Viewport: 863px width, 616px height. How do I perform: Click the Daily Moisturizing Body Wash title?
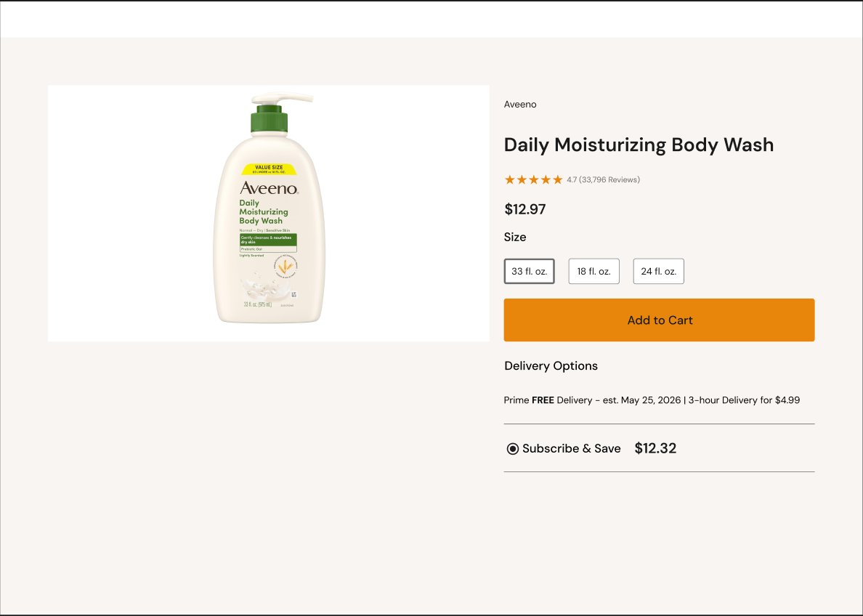click(639, 145)
